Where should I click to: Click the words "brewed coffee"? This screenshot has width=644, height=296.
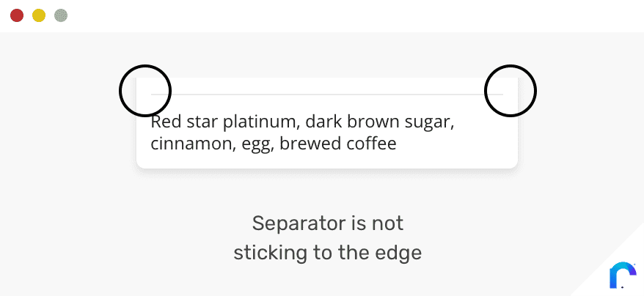coord(338,144)
